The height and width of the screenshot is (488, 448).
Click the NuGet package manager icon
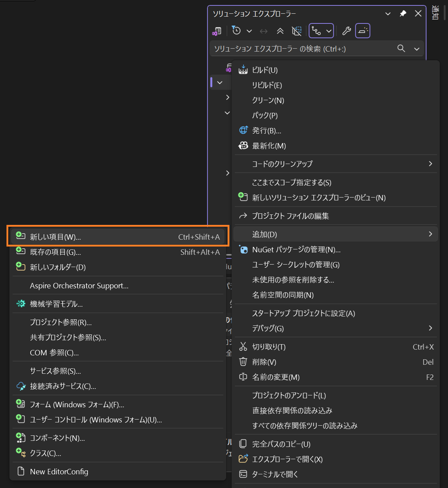click(x=243, y=249)
